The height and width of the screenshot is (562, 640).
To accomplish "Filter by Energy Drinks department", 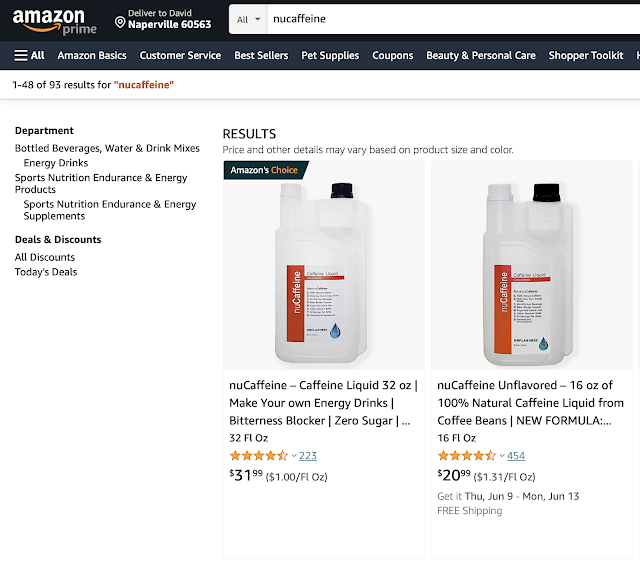I will [x=56, y=163].
